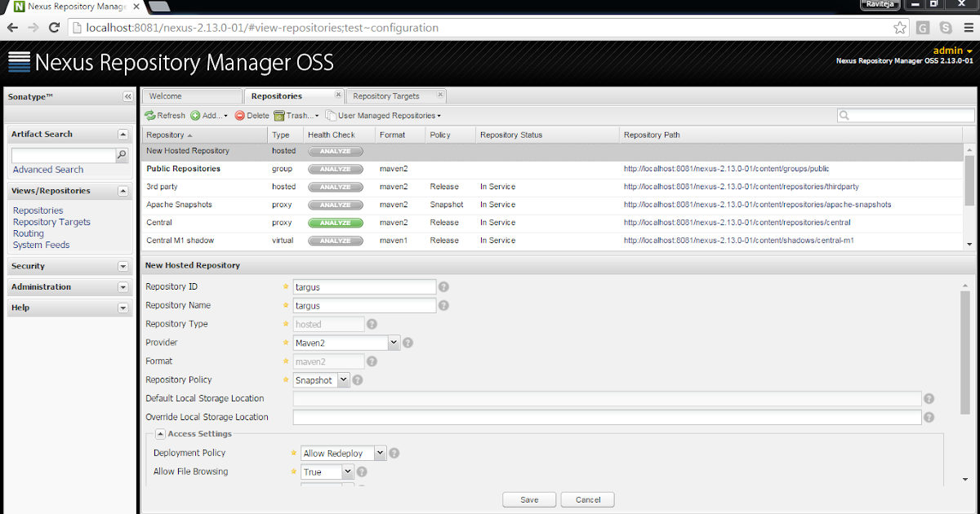Click the magnifier icon in Artifact Search
Screen dimensions: 980x514
coord(121,153)
